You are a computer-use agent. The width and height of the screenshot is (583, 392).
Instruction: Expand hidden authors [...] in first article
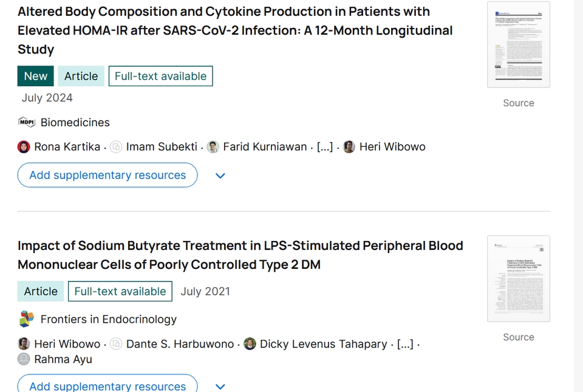pos(325,147)
